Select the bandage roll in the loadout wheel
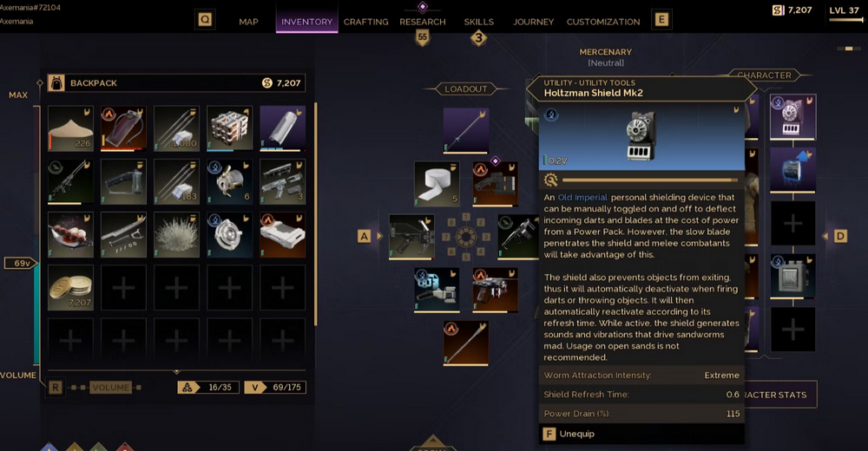The width and height of the screenshot is (868, 451). coord(437,184)
